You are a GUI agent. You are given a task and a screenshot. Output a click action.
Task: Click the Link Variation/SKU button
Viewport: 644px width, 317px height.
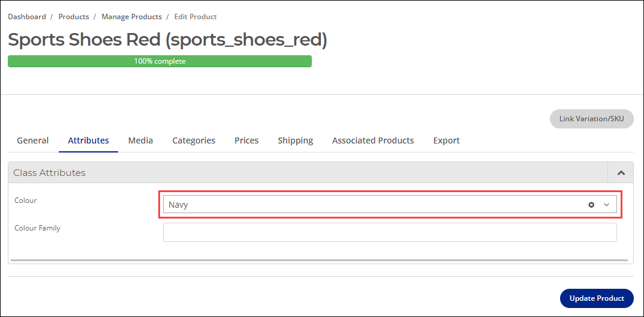click(x=591, y=119)
